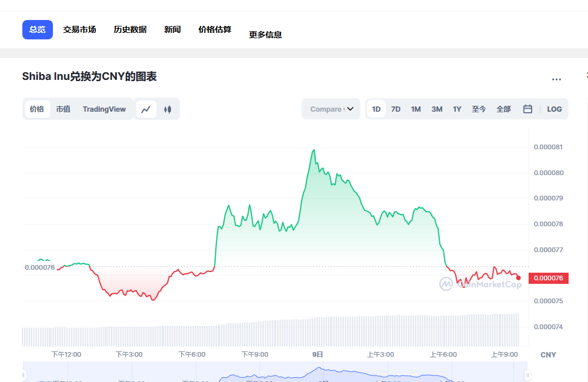Switch to the 交易市场 tab
The image size is (588, 382).
pos(79,29)
